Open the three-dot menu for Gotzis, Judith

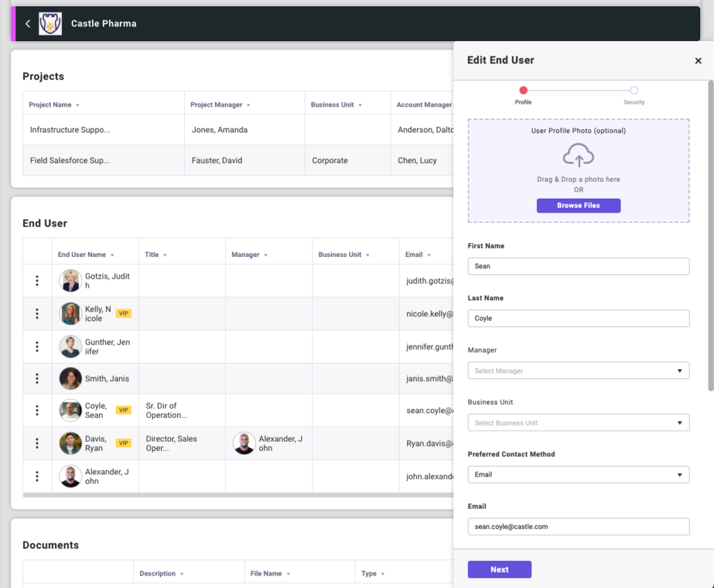37,281
